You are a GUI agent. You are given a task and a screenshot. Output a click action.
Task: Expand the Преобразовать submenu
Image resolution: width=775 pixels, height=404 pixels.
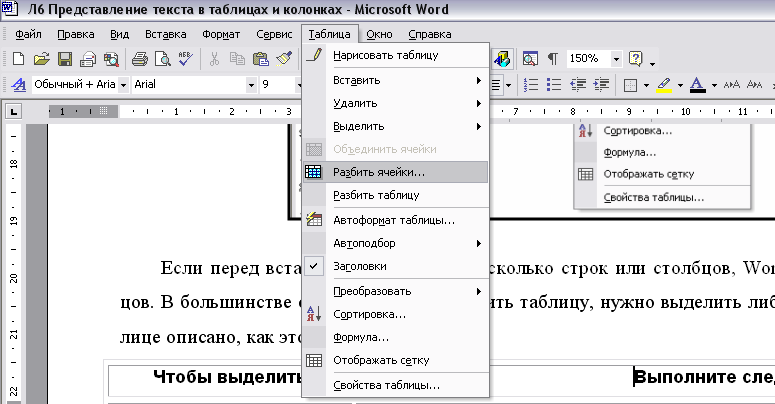pyautogui.click(x=395, y=291)
